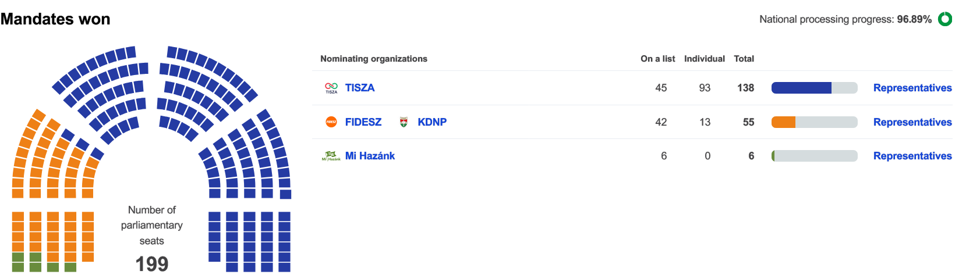View Representatives for Mi Hazánk
The height and width of the screenshot is (278, 980).
[x=912, y=156]
